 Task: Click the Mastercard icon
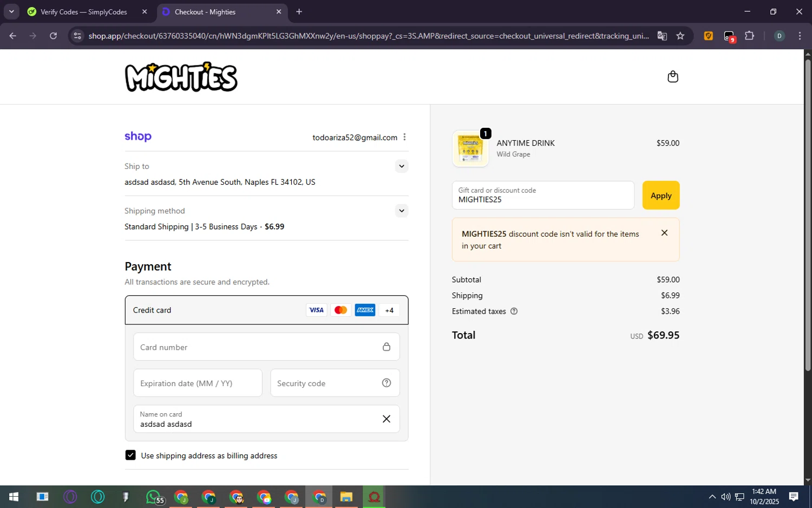coord(340,310)
